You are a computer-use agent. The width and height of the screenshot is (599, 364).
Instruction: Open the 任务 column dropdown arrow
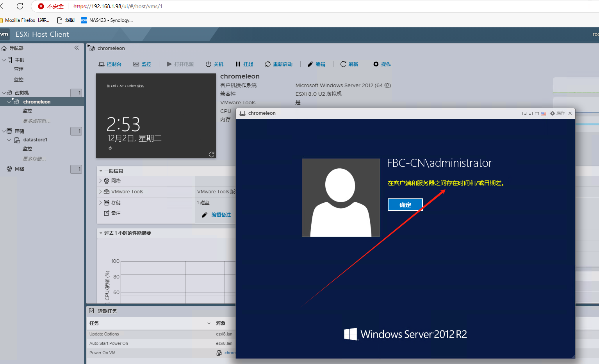(209, 323)
